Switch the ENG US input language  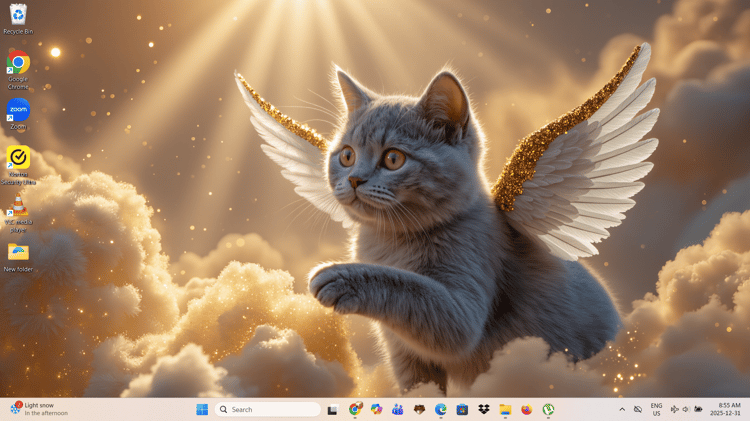(x=656, y=410)
